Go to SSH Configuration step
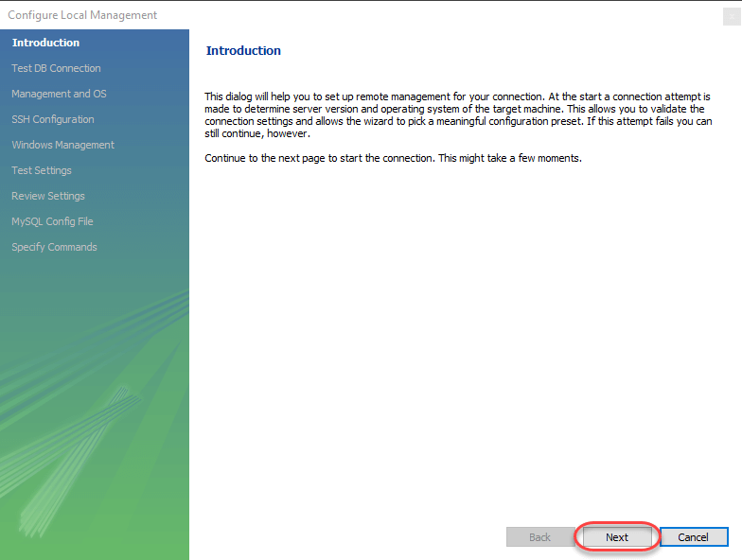The image size is (742, 560). (53, 119)
